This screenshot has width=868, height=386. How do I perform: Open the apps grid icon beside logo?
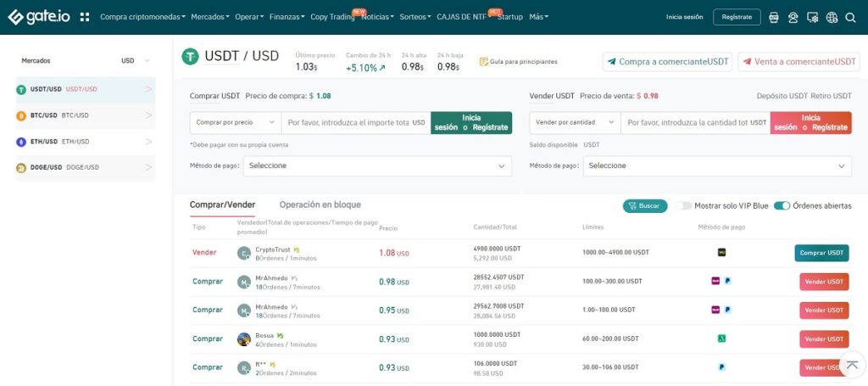click(85, 17)
